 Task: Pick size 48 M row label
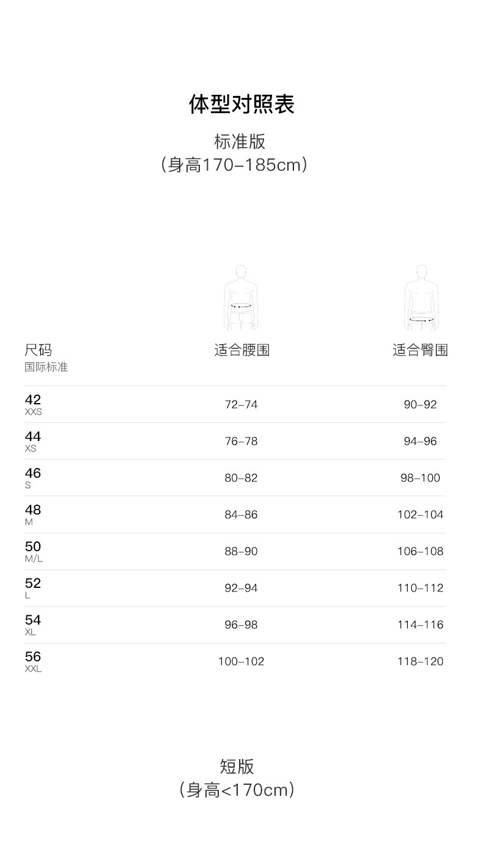(x=32, y=514)
